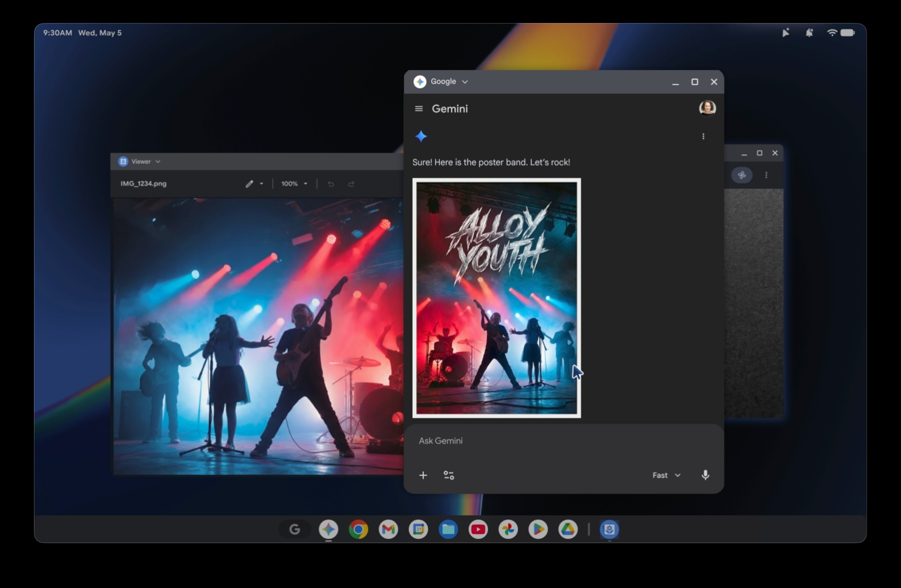Select the pencil annotate tool in Viewer
This screenshot has width=901, height=588.
click(249, 184)
